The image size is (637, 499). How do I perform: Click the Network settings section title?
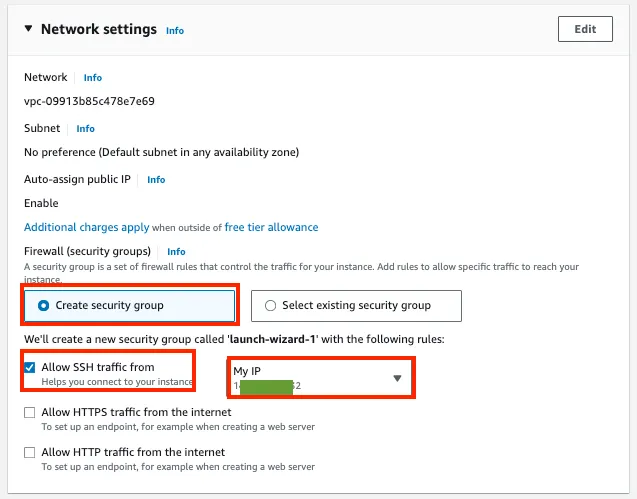coord(98,30)
